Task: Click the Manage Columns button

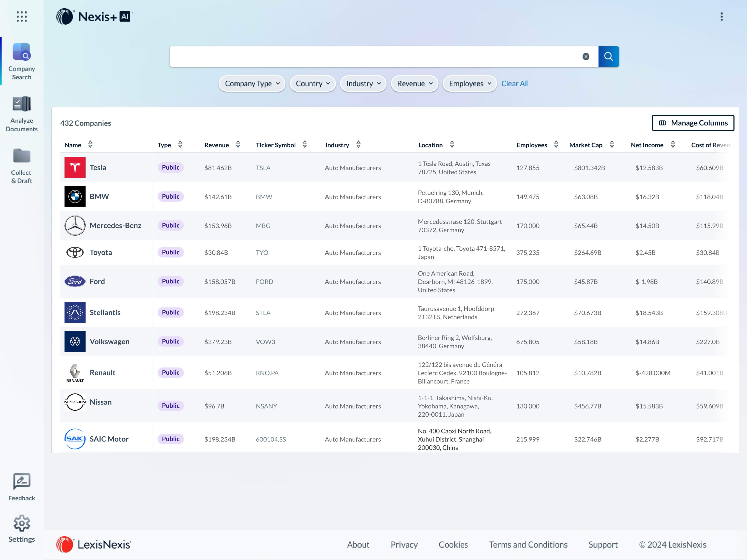Action: pyautogui.click(x=693, y=123)
